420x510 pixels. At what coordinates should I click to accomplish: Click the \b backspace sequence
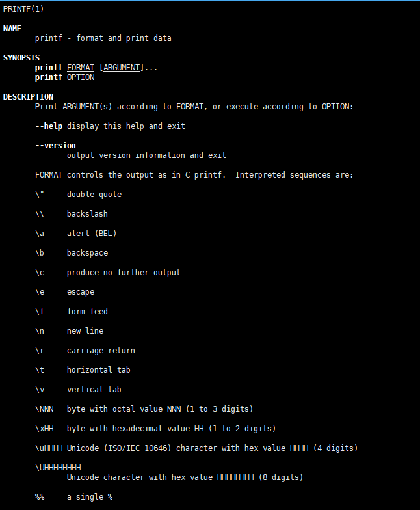(40, 253)
